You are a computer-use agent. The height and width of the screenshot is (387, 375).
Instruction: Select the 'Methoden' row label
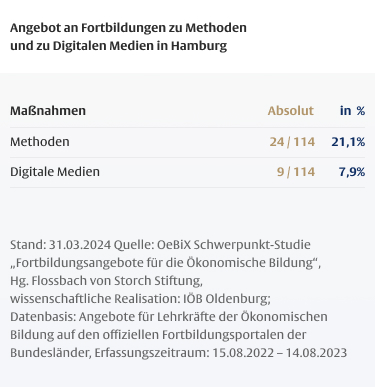[x=40, y=142]
